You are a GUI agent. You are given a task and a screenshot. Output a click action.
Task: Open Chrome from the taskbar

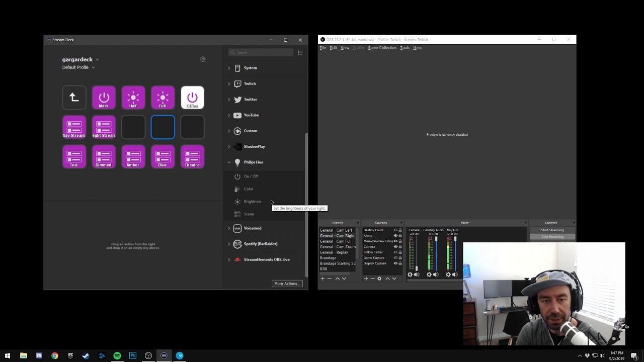55,355
